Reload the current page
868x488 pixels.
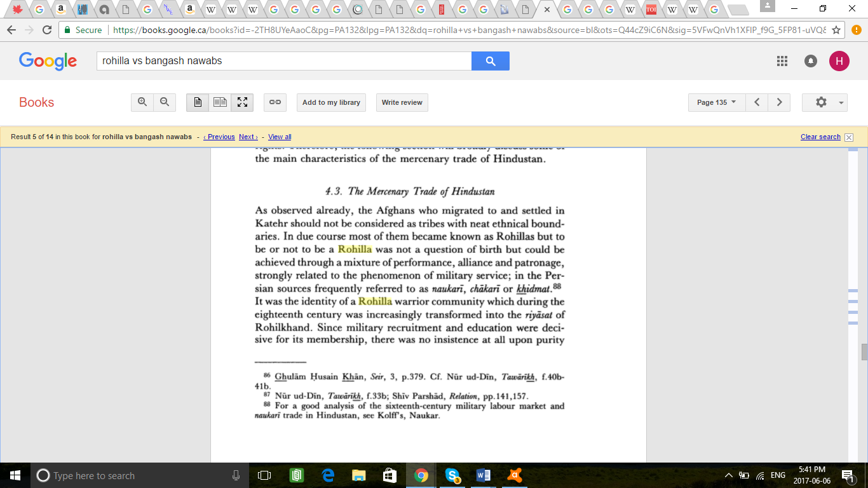click(x=46, y=30)
